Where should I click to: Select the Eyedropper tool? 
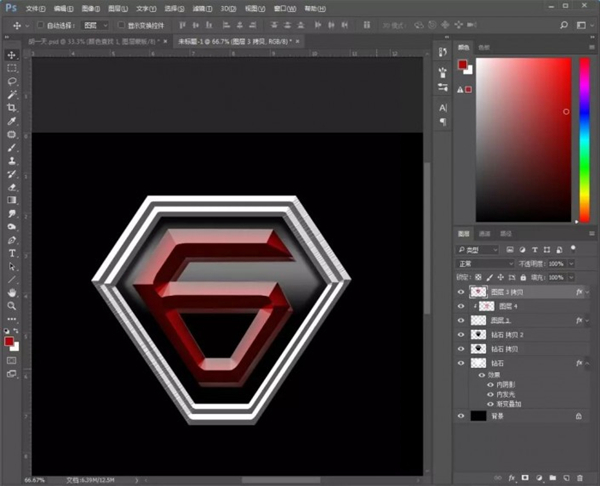12,120
